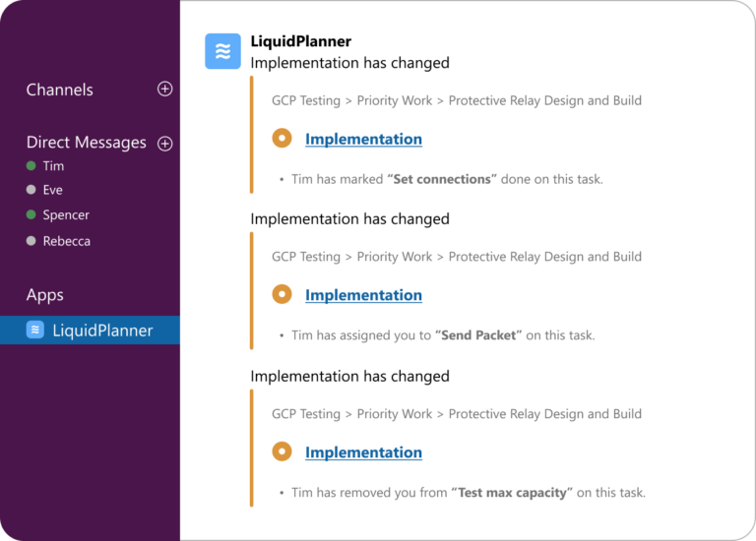Click Eve's gray offline status dot

pyautogui.click(x=31, y=191)
